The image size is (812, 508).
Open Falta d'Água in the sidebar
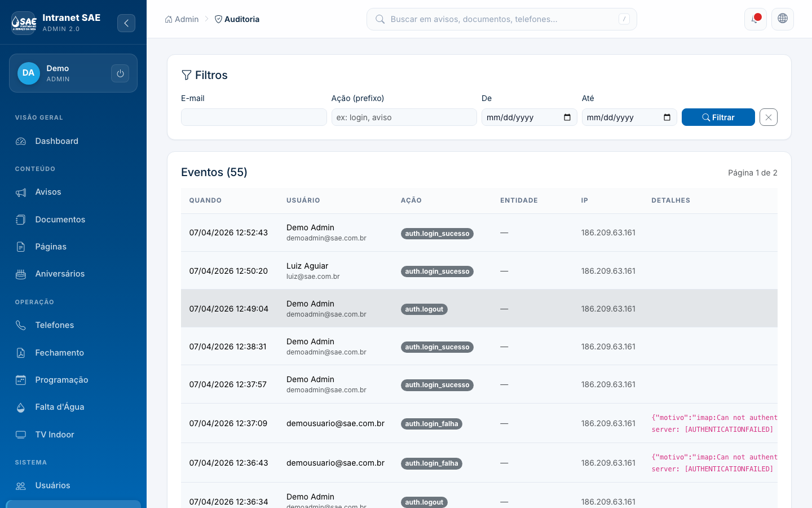(73, 407)
